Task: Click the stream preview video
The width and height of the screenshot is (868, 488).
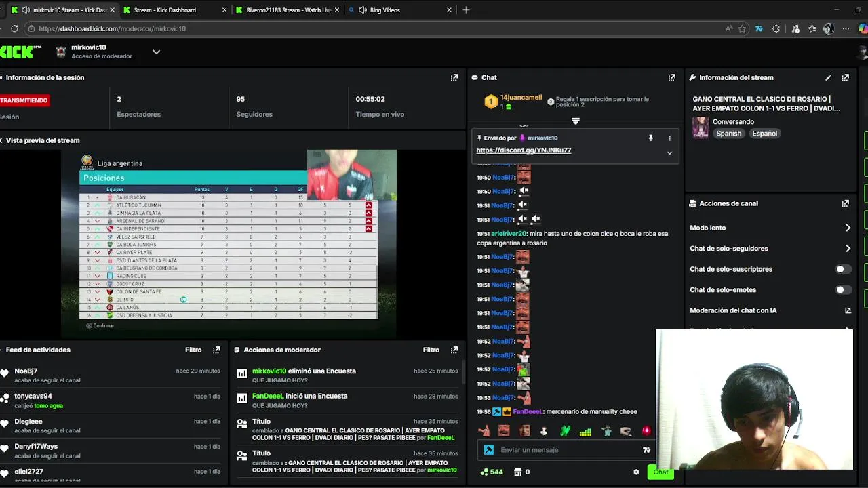Action: click(230, 243)
